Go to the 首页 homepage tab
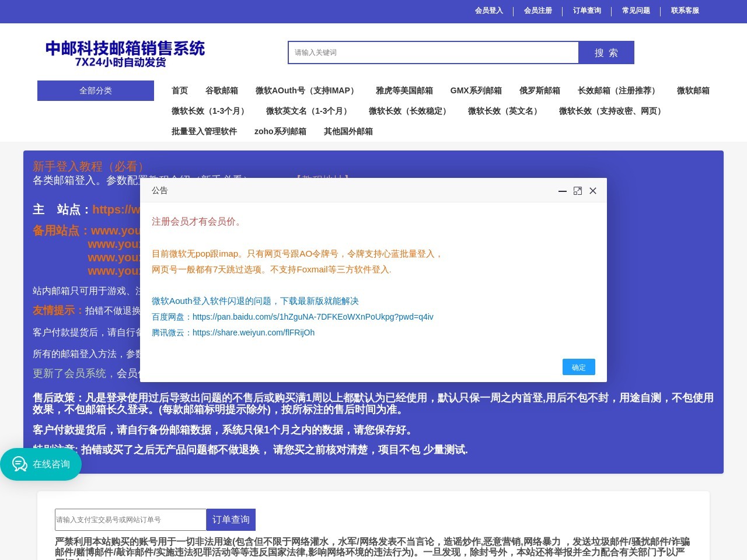The height and width of the screenshot is (560, 747). tap(179, 90)
